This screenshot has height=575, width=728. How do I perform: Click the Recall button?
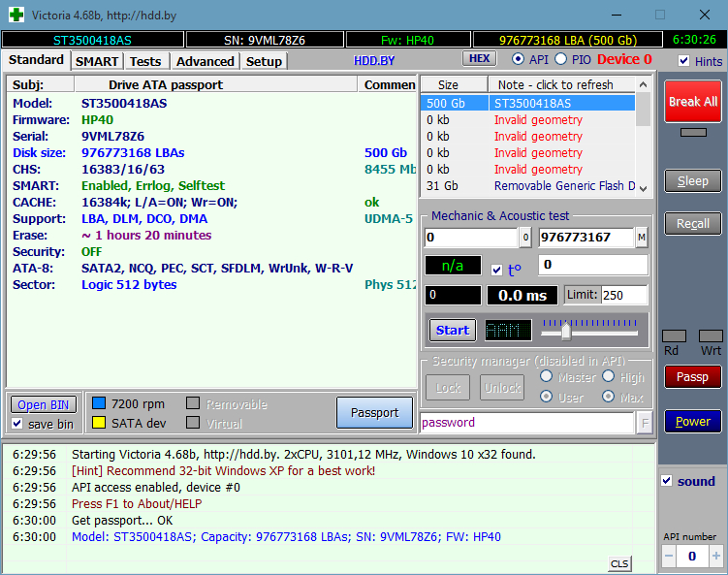pyautogui.click(x=693, y=223)
